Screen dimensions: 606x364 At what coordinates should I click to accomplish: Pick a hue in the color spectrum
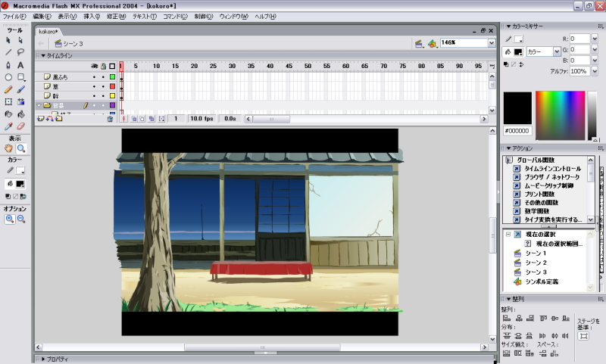560,116
